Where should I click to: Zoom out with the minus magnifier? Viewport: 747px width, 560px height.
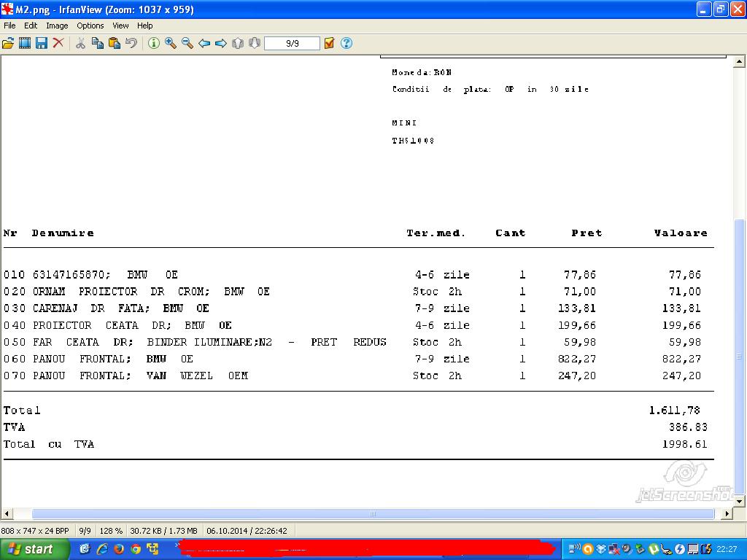coord(187,44)
